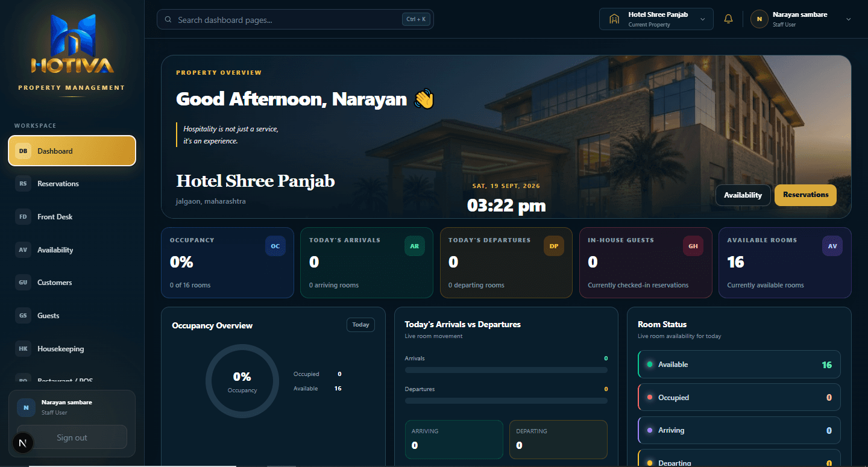The width and height of the screenshot is (868, 467).
Task: Click the 0% occupancy donut chart
Action: [x=242, y=381]
